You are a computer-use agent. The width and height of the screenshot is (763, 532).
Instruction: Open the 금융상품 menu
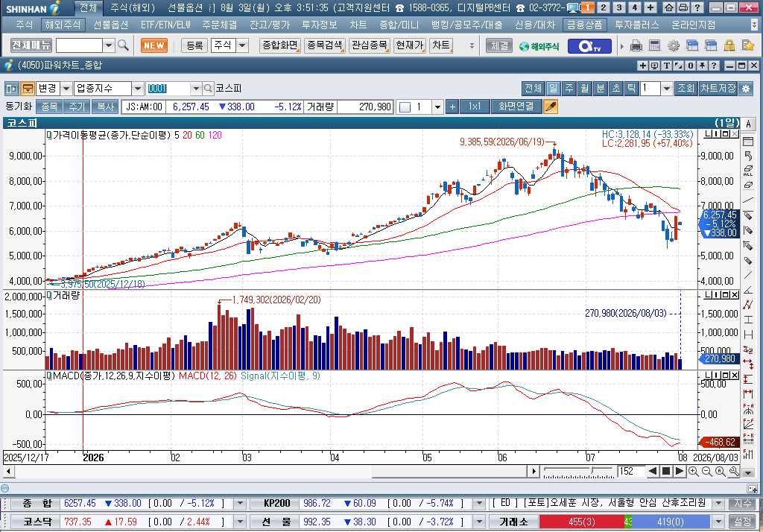pos(584,25)
